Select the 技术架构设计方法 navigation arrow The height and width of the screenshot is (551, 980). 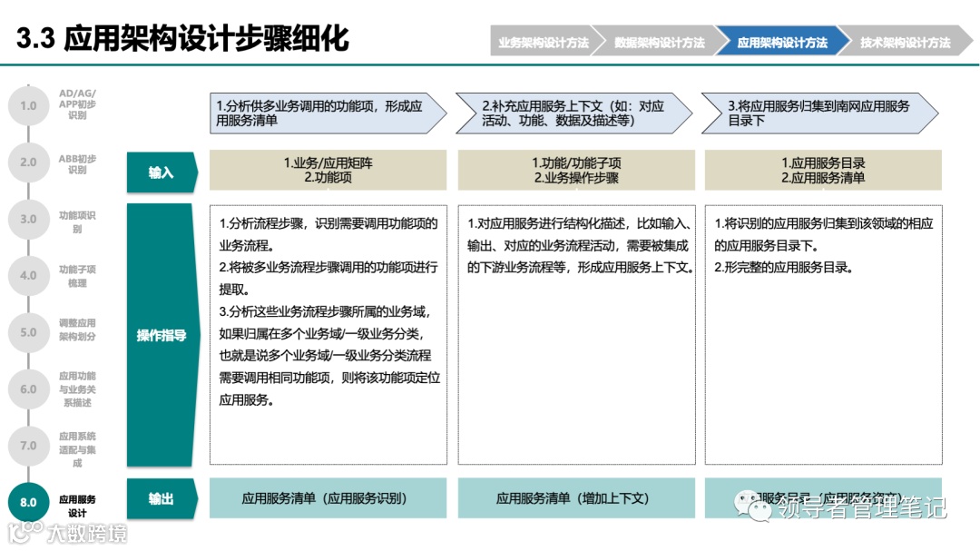pyautogui.click(x=905, y=41)
